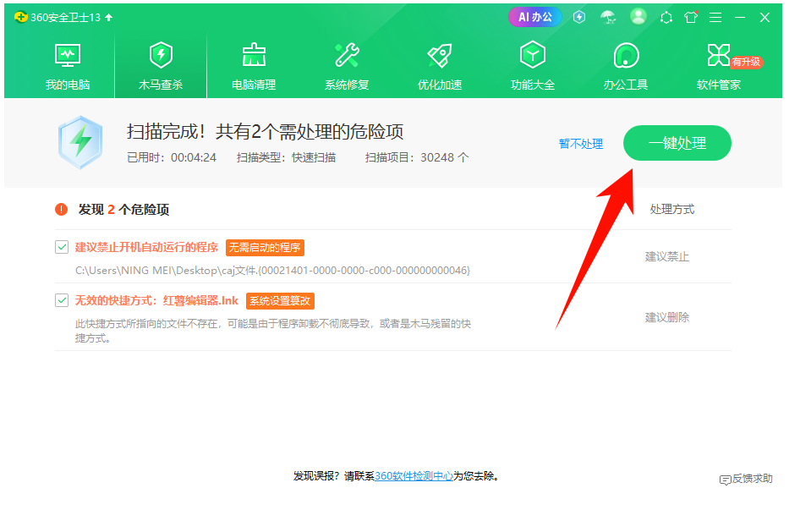
Task: Click the 系统设置篡改 orange tag
Action: (x=280, y=300)
